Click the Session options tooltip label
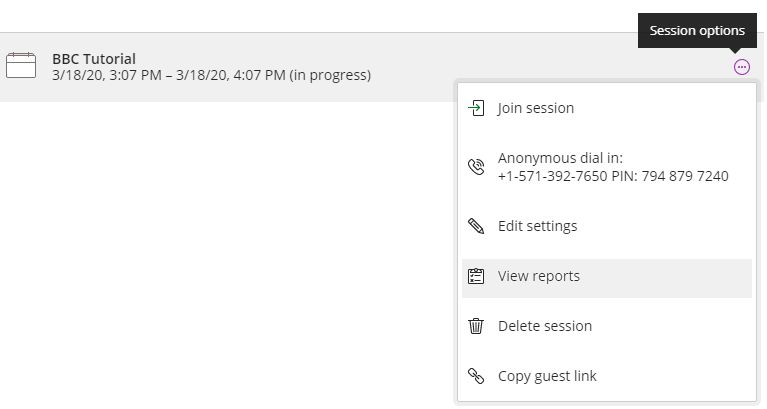The width and height of the screenshot is (767, 409). 697,30
